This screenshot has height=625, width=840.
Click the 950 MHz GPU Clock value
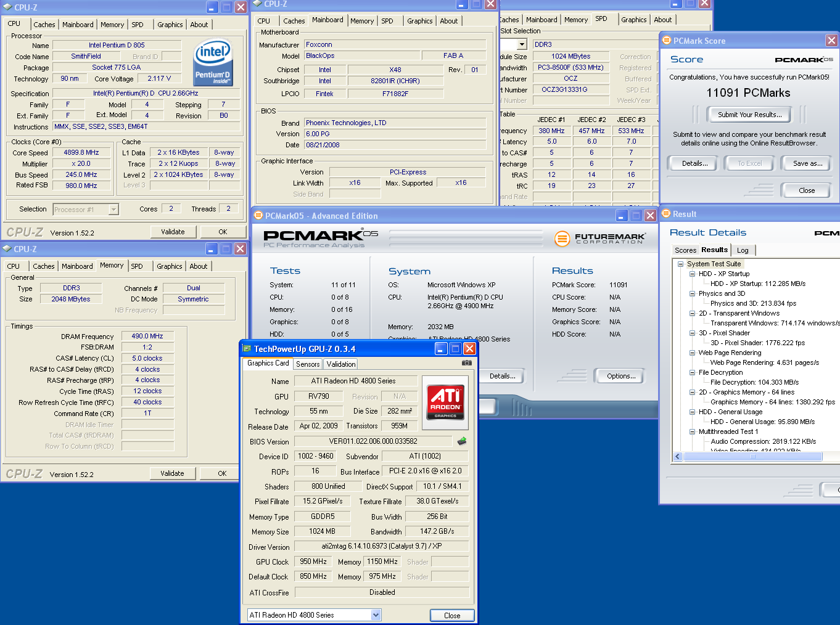[x=313, y=562]
